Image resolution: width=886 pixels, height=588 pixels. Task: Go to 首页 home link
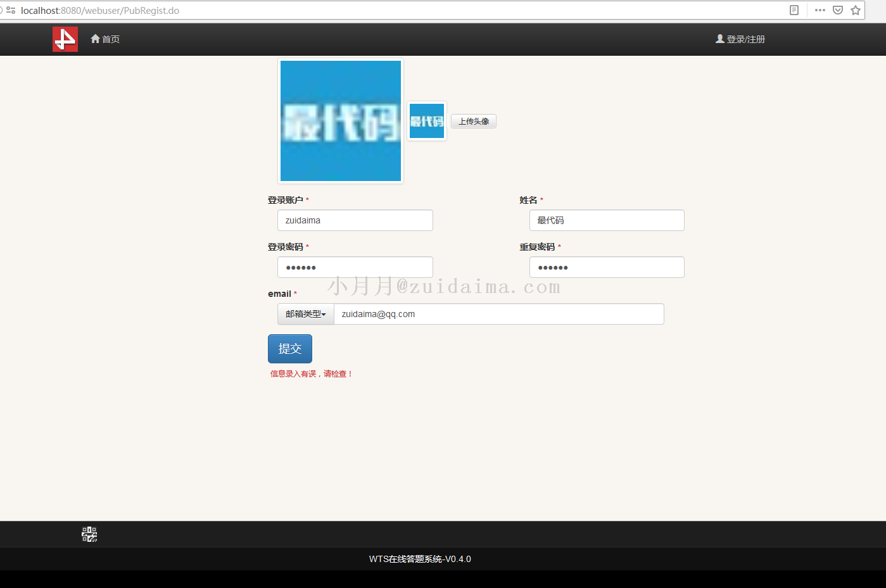(x=105, y=39)
